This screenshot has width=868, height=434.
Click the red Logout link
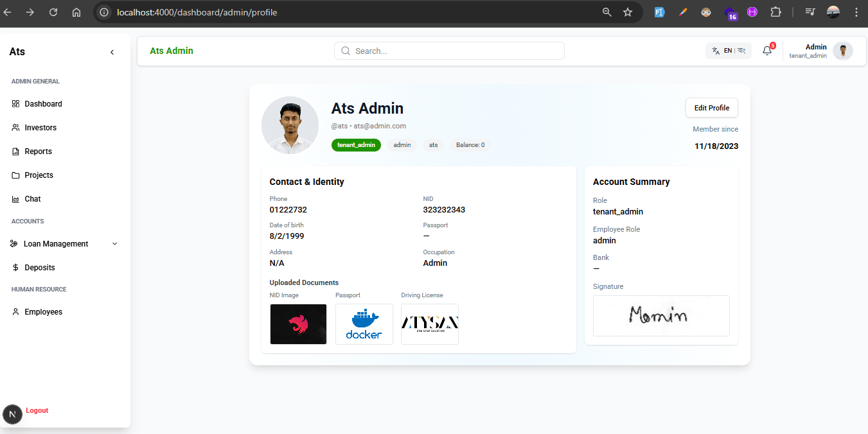pyautogui.click(x=37, y=410)
